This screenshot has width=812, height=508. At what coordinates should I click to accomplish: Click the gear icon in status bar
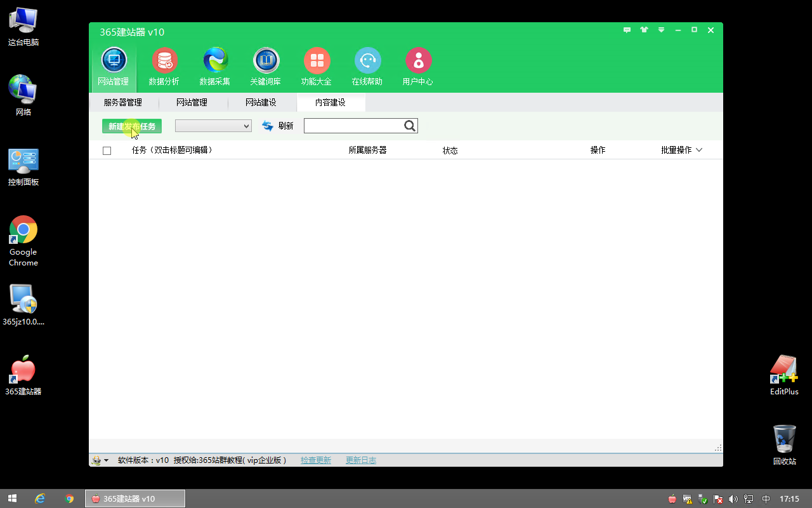point(96,460)
